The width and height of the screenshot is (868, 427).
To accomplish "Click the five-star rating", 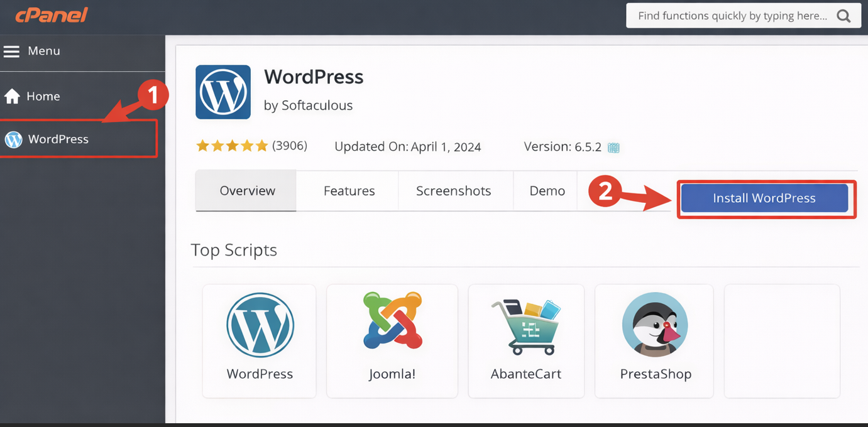I will pos(232,146).
